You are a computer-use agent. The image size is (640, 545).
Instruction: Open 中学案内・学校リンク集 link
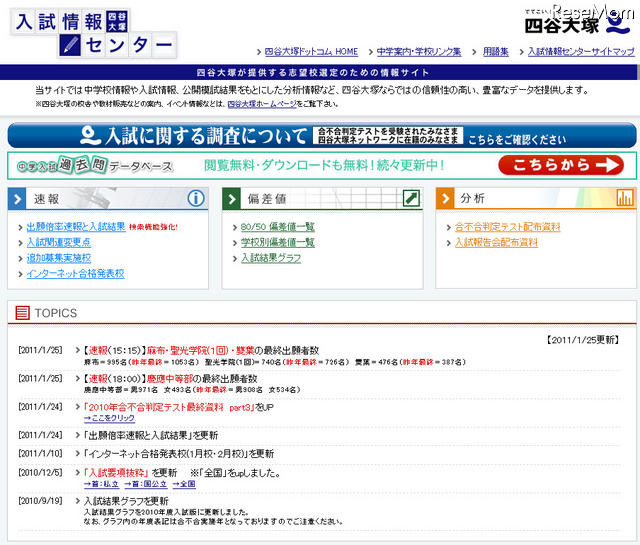coord(419,52)
